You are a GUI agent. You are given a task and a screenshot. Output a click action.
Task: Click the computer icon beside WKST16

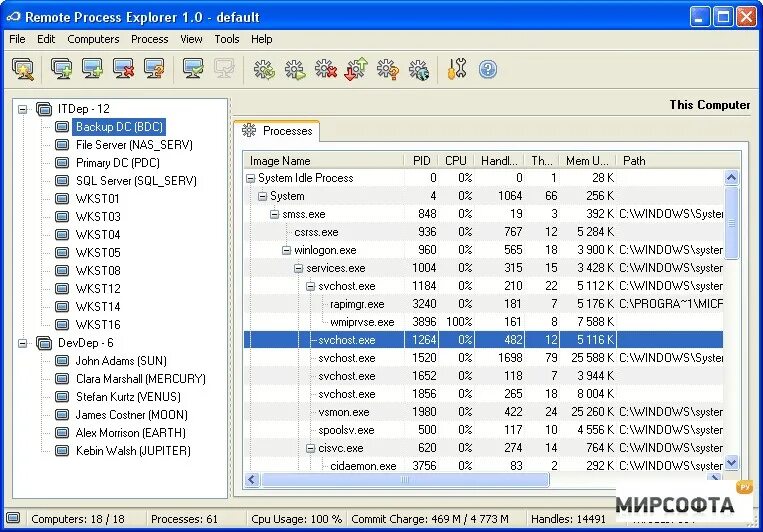[62, 325]
